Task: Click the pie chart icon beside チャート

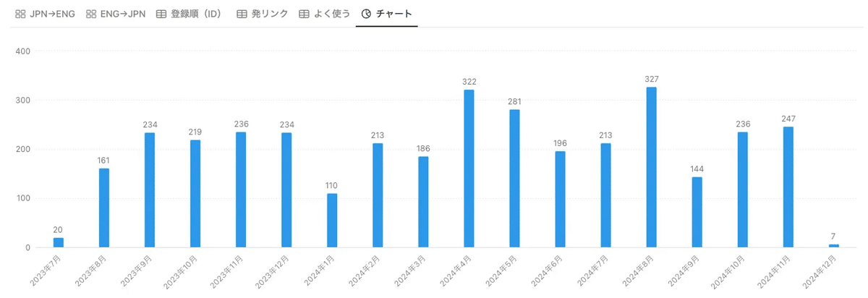Action: click(x=366, y=14)
